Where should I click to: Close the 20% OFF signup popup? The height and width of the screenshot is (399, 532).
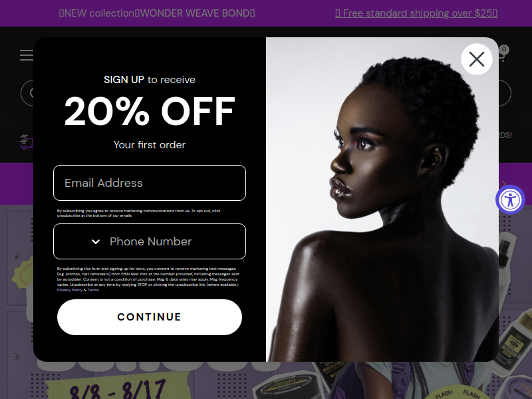tap(477, 59)
